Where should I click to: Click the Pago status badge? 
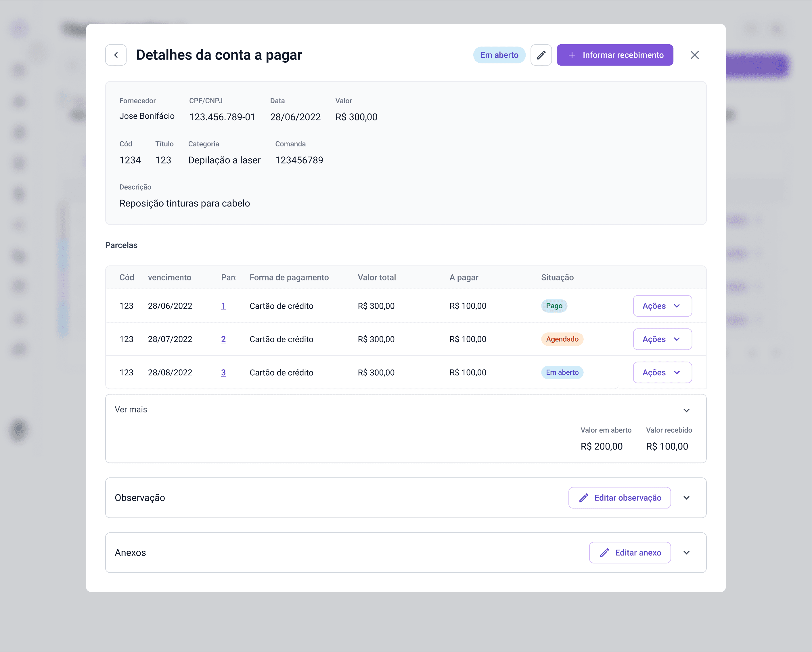click(554, 306)
